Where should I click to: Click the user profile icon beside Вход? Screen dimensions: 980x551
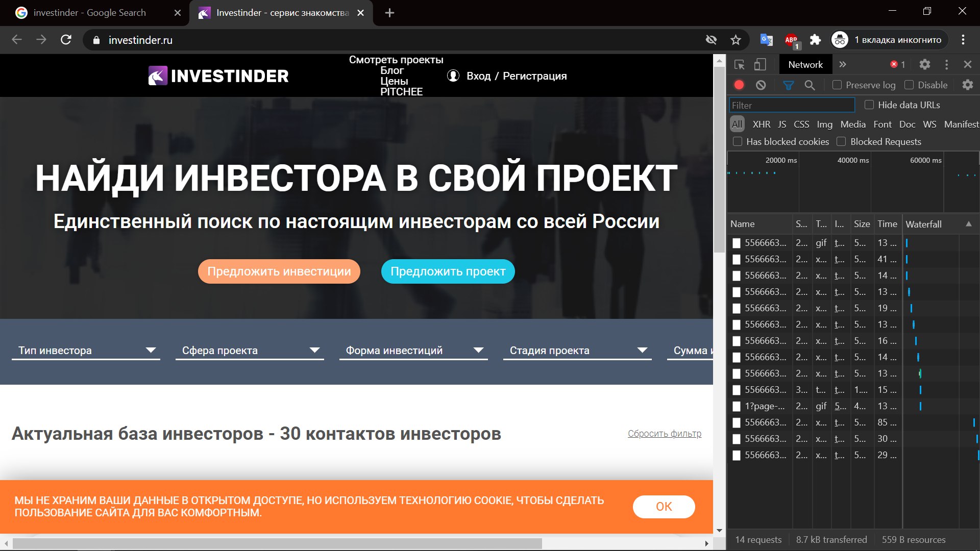coord(453,76)
